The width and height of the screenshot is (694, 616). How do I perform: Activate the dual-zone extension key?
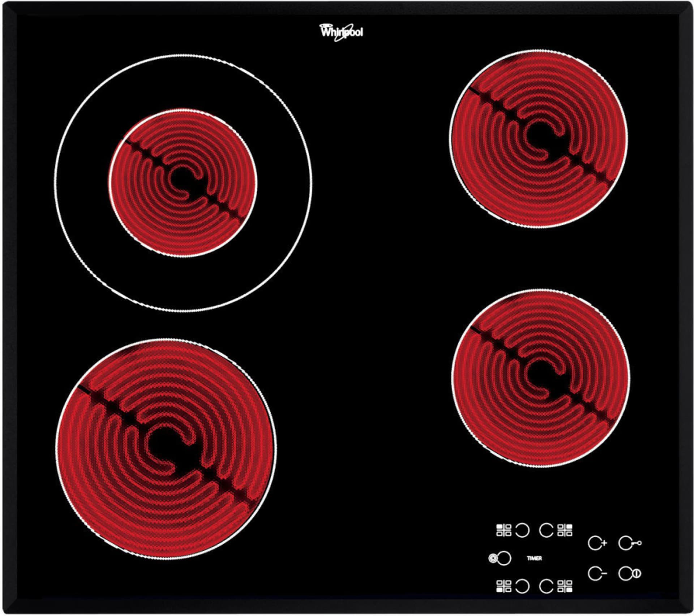pyautogui.click(x=500, y=558)
